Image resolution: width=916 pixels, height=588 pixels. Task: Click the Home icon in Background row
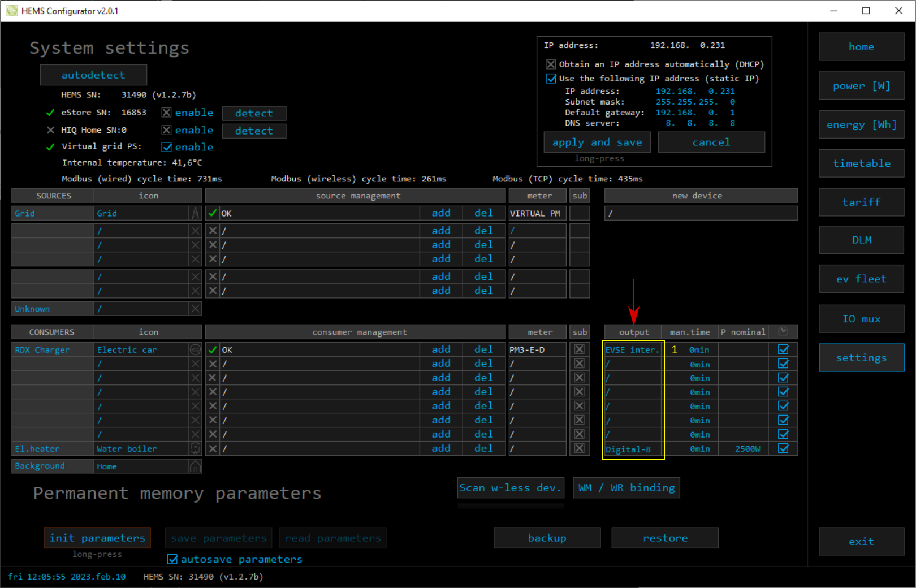tap(195, 466)
